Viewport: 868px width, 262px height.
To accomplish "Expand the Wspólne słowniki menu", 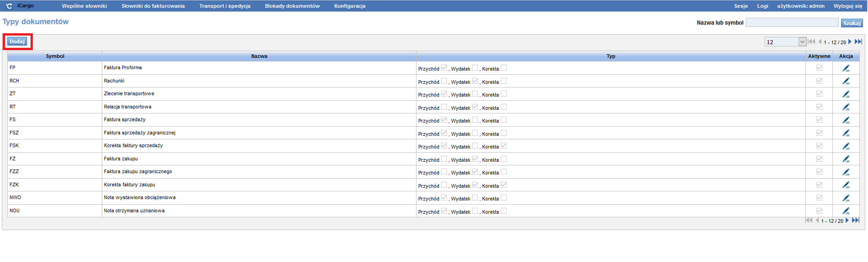I will tap(84, 6).
